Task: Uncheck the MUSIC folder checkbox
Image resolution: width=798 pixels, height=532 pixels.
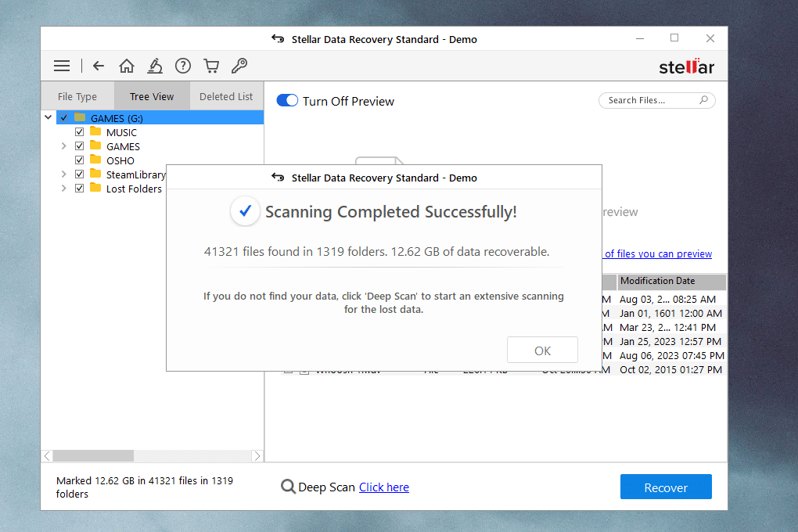Action: [x=79, y=132]
